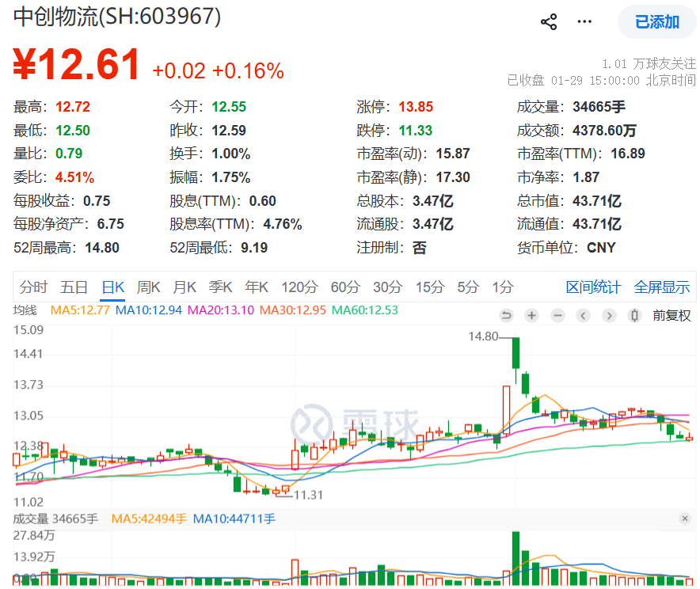Click the stock title 中创物流(SH:603967)

point(117,17)
